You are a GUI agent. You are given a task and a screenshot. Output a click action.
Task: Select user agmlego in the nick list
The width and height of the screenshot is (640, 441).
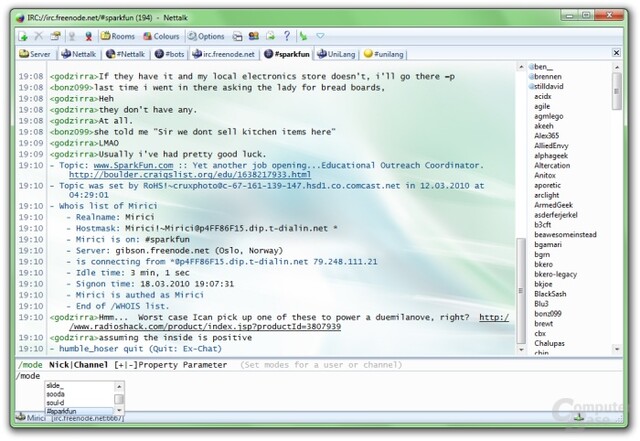pyautogui.click(x=549, y=116)
